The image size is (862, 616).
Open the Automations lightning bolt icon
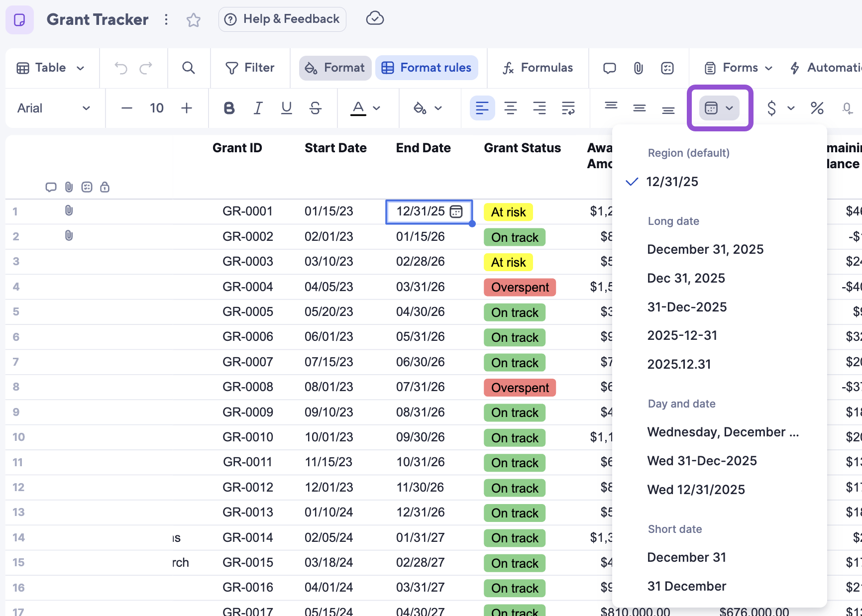(795, 68)
